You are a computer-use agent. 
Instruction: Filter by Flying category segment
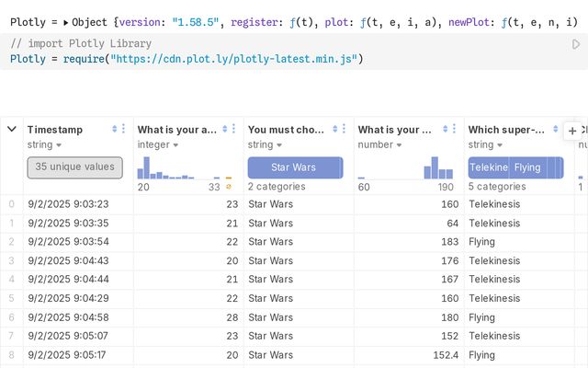point(527,167)
